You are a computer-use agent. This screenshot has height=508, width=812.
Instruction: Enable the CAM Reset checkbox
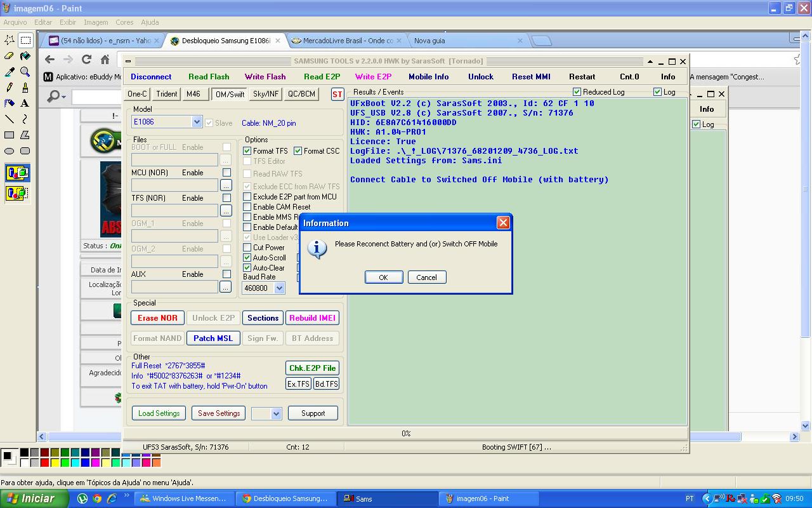coord(247,207)
